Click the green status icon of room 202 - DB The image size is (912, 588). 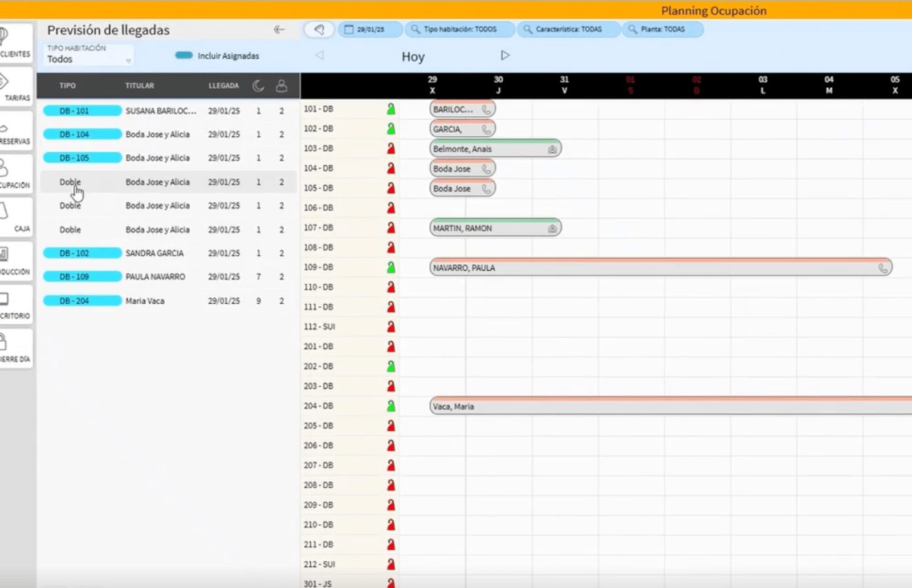[x=391, y=366]
